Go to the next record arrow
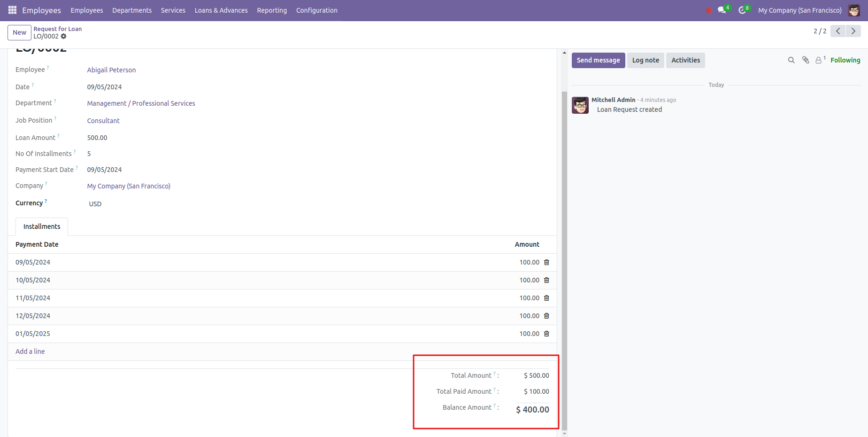The width and height of the screenshot is (868, 437). (853, 31)
